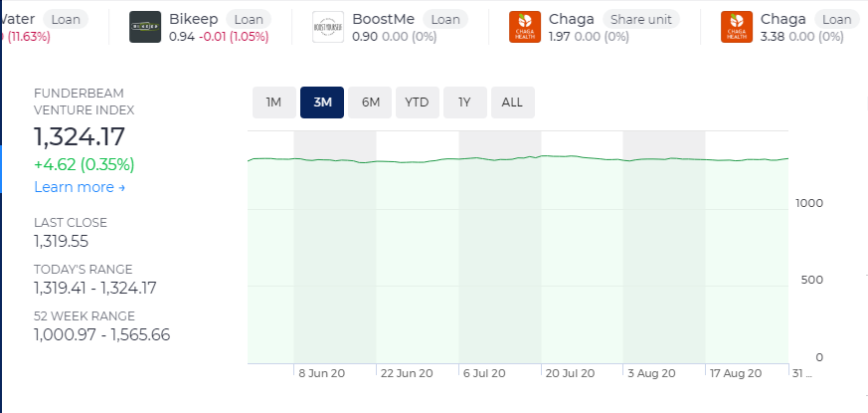Open the Bikeep ticker name
Viewport: 868px width, 413px height.
194,19
